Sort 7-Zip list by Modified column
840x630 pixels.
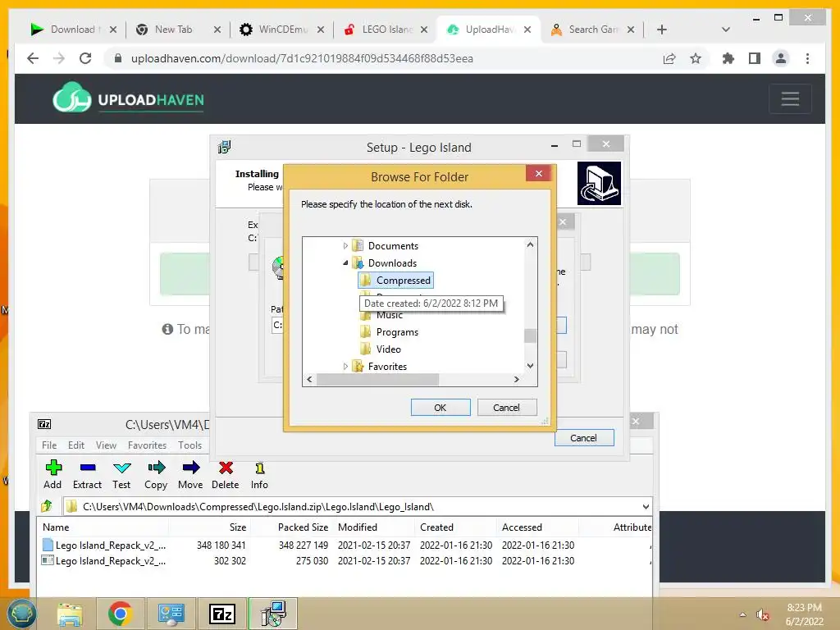coord(358,527)
